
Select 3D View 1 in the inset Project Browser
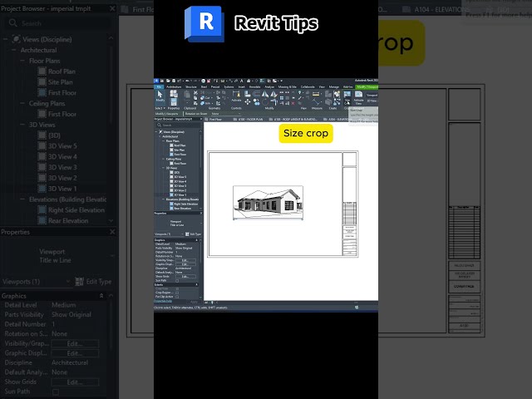click(x=180, y=195)
